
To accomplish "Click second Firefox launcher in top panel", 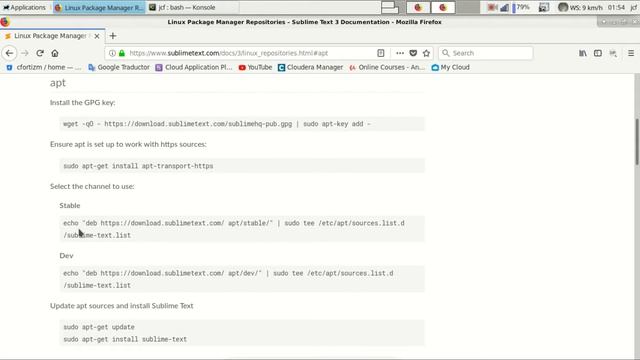I will [443, 7].
